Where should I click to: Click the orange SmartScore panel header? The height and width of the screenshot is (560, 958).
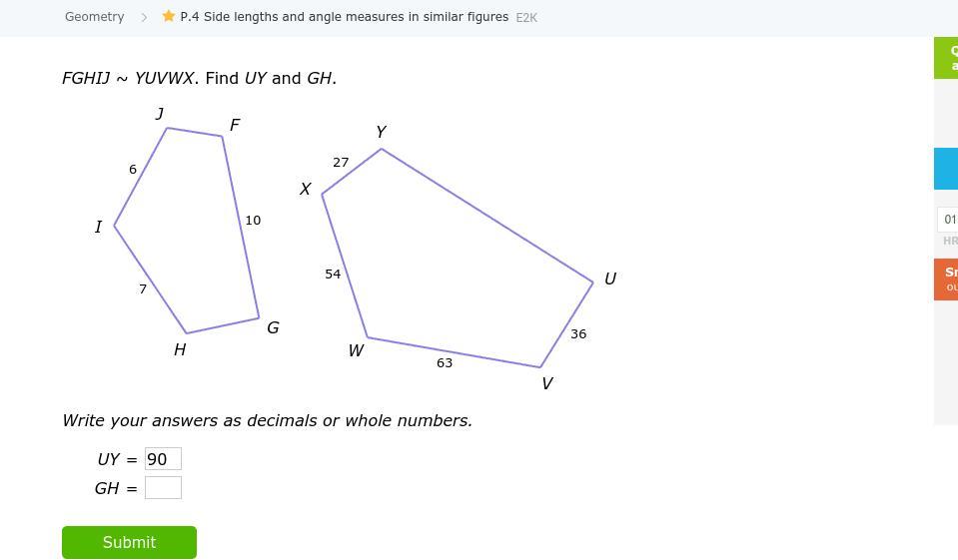tap(946, 280)
